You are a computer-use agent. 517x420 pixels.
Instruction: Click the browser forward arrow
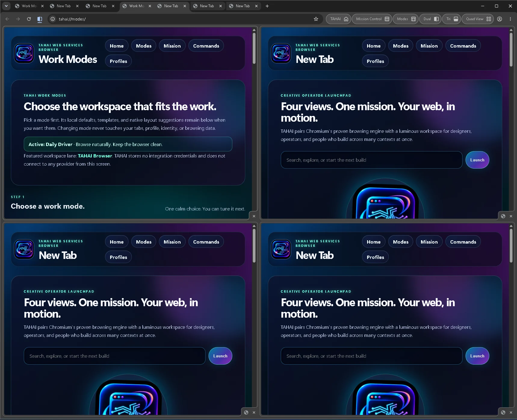pos(18,19)
